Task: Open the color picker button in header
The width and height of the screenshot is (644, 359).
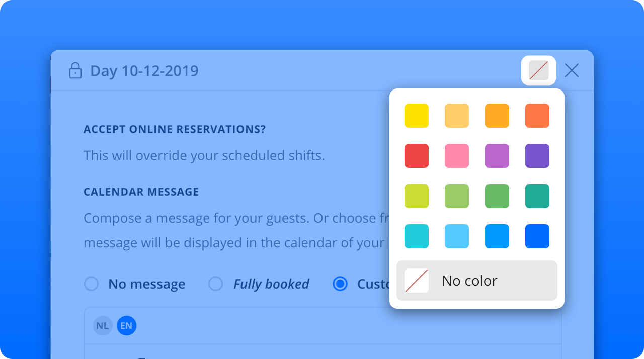Action: click(x=538, y=71)
